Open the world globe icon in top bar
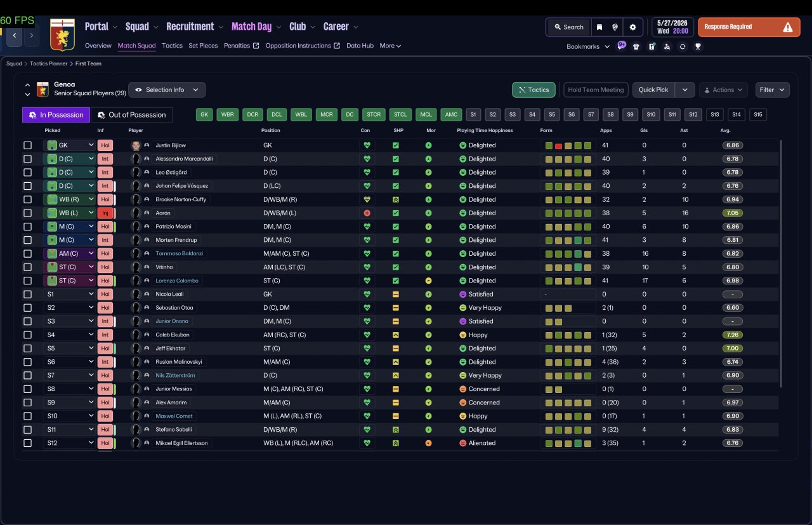 pos(615,27)
